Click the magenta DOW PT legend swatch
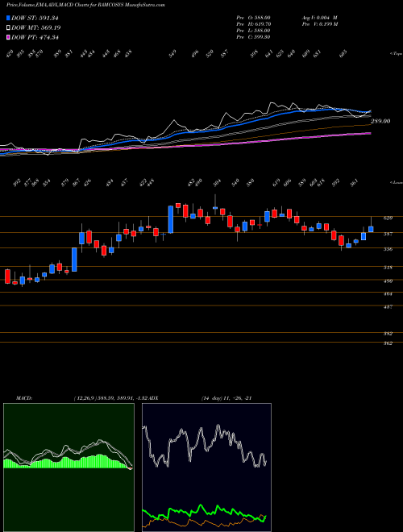 coord(9,37)
